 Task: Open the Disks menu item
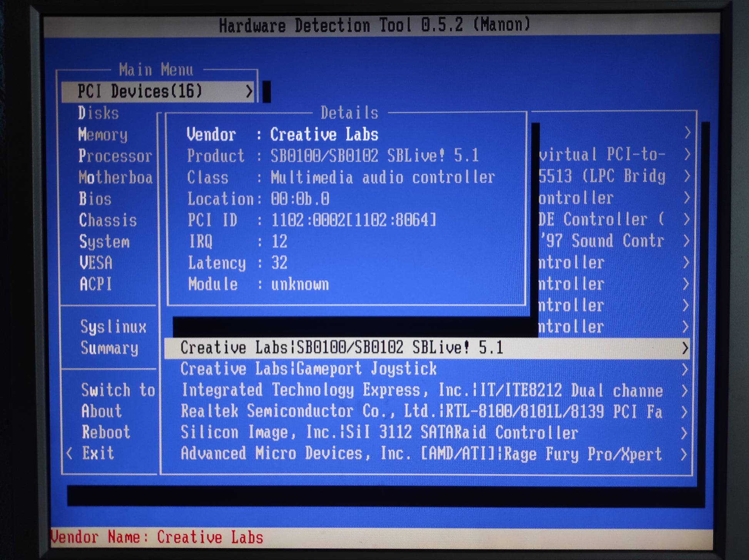click(x=99, y=113)
